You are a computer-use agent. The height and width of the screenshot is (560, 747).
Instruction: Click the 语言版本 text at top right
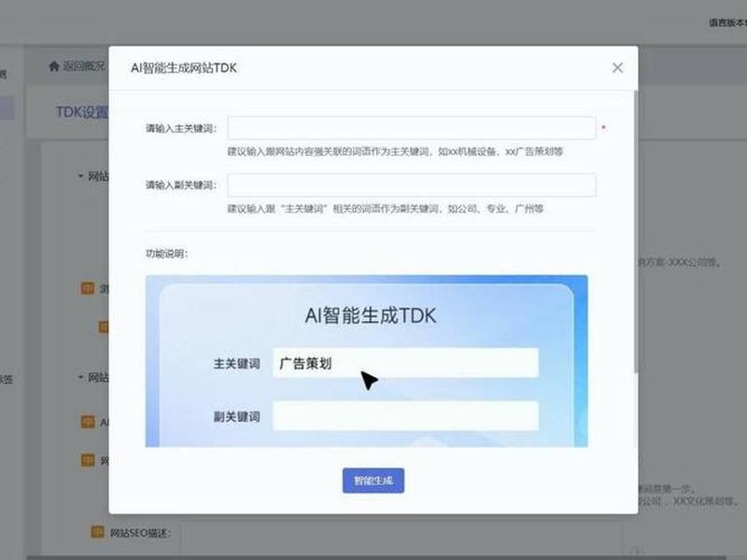(x=728, y=22)
